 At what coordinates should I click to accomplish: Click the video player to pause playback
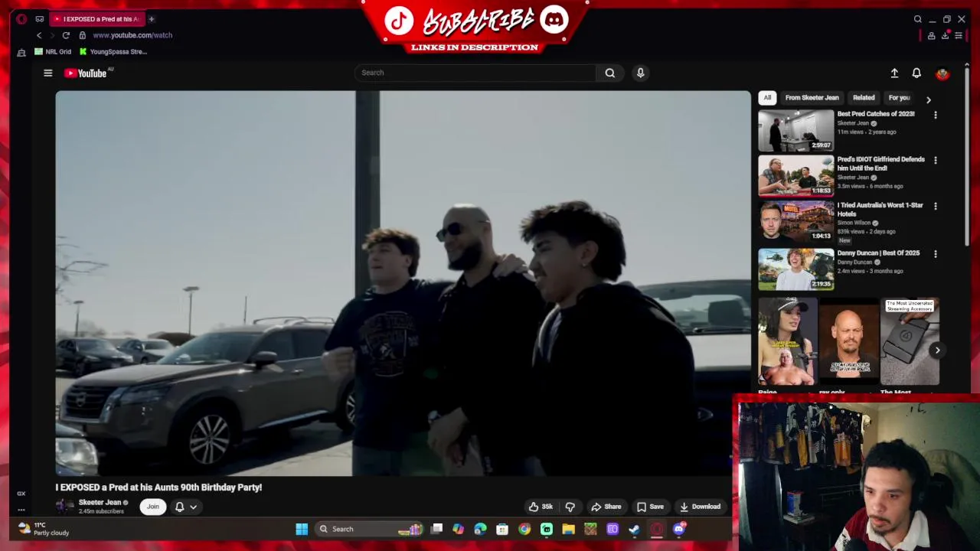(403, 283)
